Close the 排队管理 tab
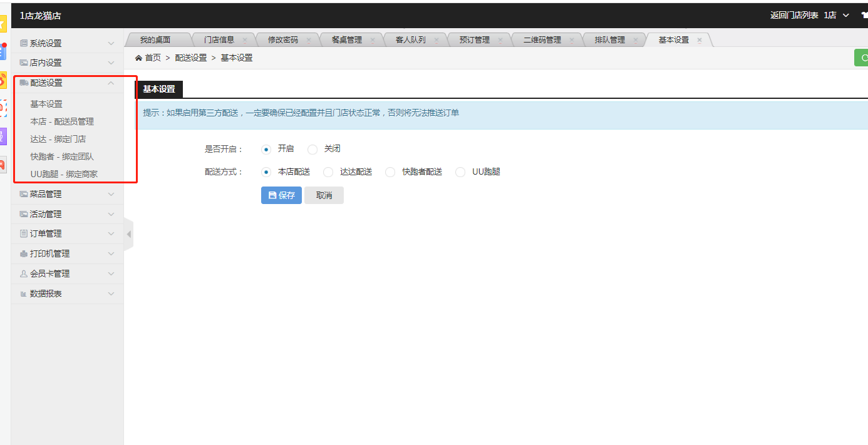868x445 pixels. [x=636, y=40]
